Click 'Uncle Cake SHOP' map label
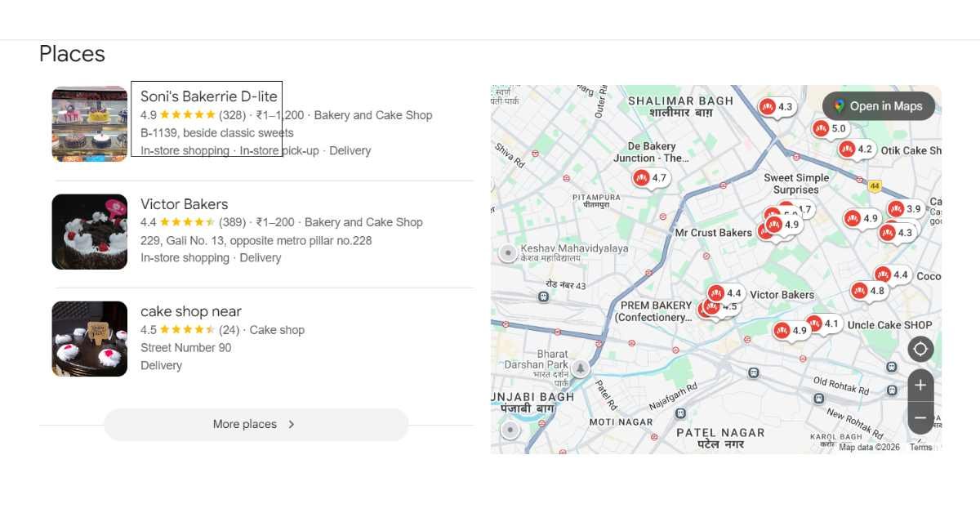Image resolution: width=980 pixels, height=513 pixels. pyautogui.click(x=889, y=325)
